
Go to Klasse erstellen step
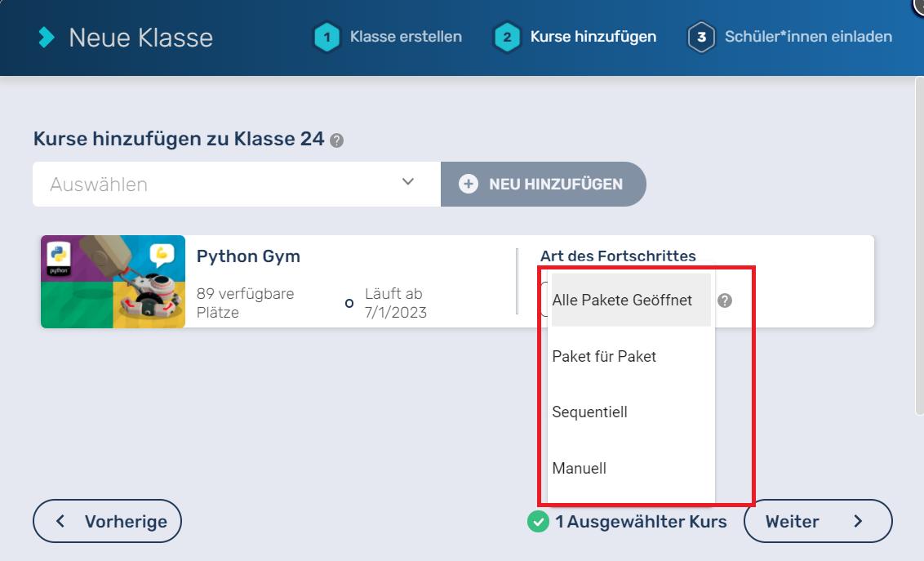click(405, 38)
